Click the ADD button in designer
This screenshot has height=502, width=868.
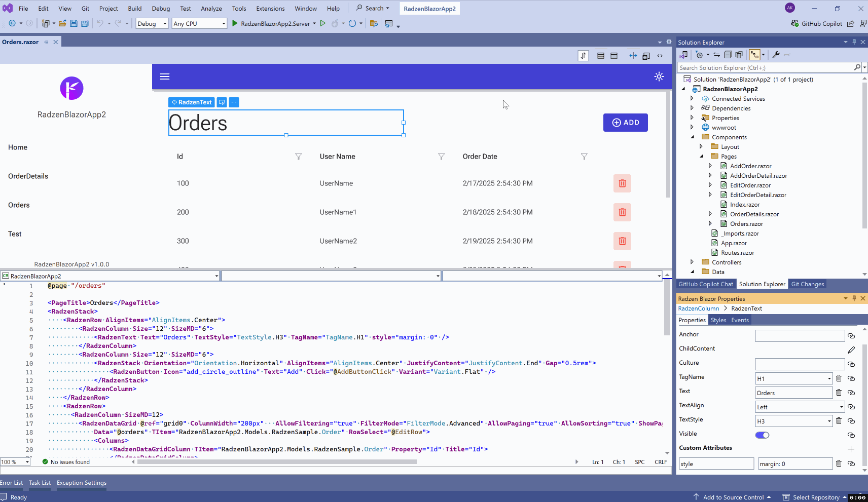(x=625, y=123)
